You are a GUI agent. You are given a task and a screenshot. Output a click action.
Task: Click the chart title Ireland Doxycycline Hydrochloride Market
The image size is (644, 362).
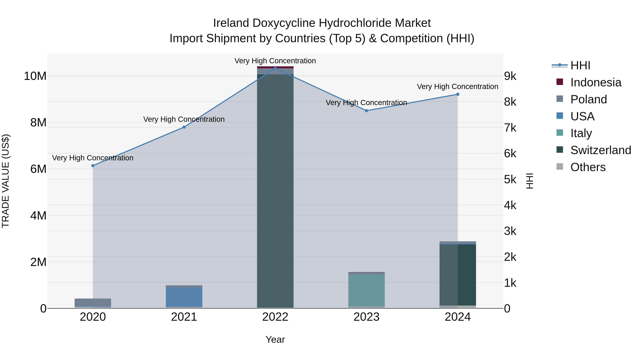[x=322, y=23]
